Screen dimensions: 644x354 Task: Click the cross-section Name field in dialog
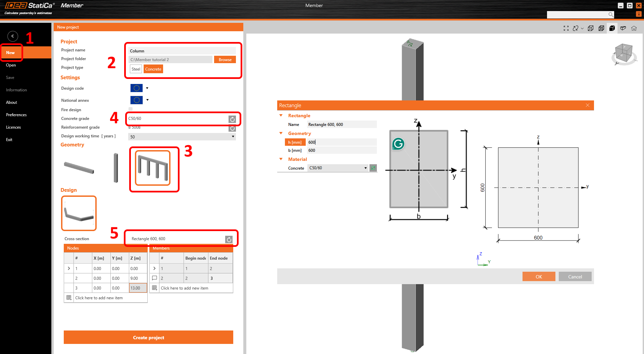pos(342,124)
